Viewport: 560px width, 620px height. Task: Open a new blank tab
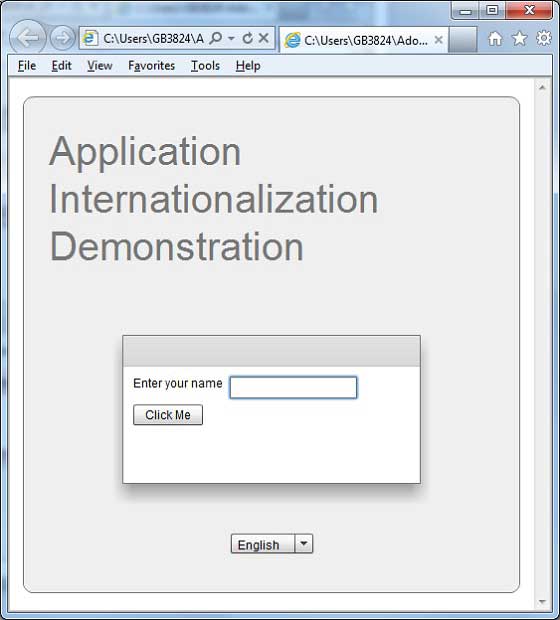[x=463, y=40]
